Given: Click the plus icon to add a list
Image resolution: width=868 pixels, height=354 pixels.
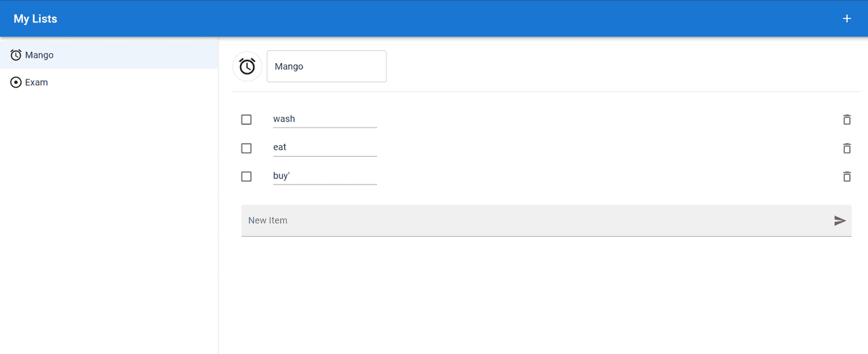Looking at the screenshot, I should (846, 19).
